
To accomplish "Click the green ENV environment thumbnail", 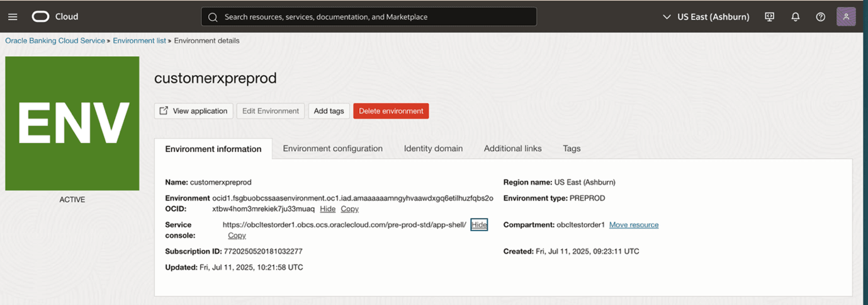I will 72,124.
